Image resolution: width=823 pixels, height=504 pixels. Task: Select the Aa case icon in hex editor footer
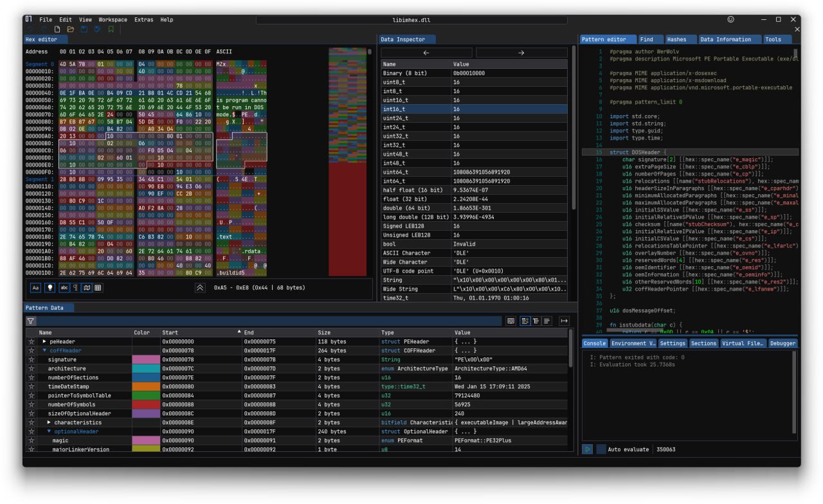pyautogui.click(x=35, y=288)
